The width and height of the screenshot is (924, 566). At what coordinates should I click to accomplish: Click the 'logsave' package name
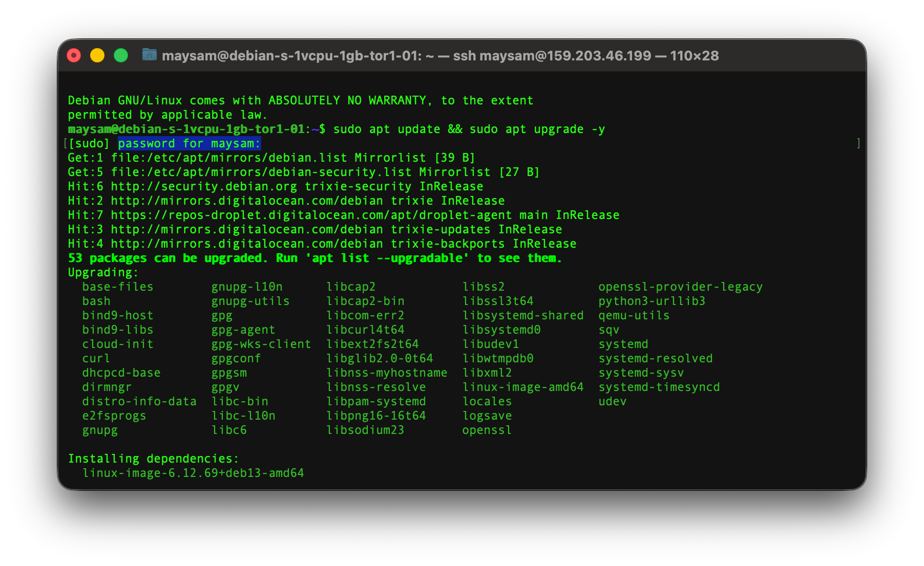coord(487,416)
